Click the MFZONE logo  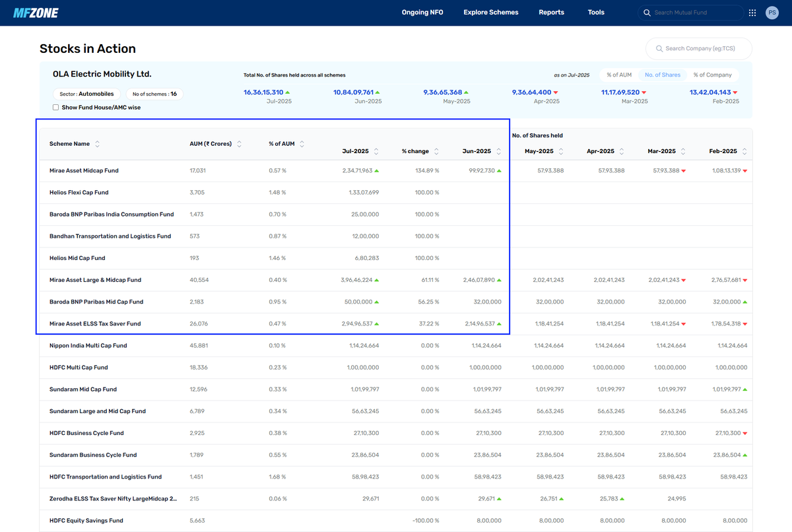click(36, 13)
